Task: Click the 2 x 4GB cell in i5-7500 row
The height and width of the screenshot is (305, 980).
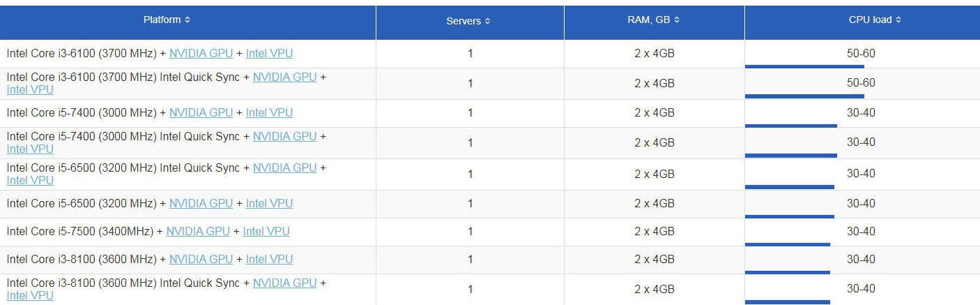Action: (654, 231)
